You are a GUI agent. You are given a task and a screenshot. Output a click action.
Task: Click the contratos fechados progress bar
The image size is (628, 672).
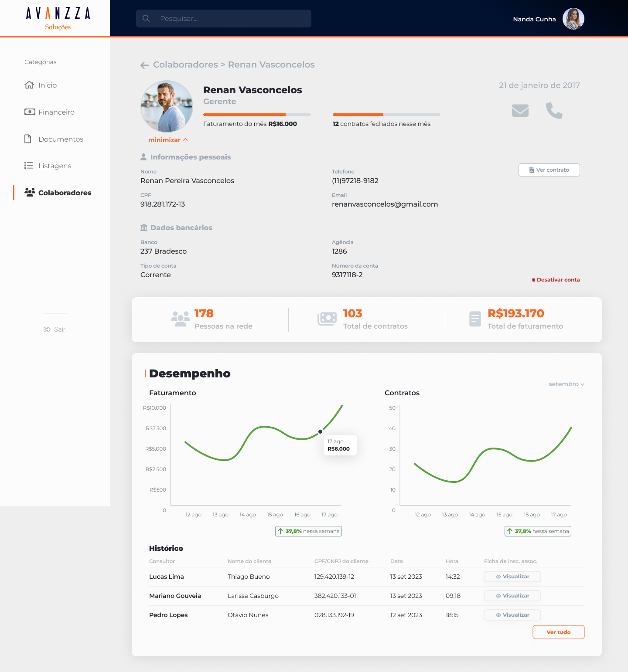pos(386,115)
